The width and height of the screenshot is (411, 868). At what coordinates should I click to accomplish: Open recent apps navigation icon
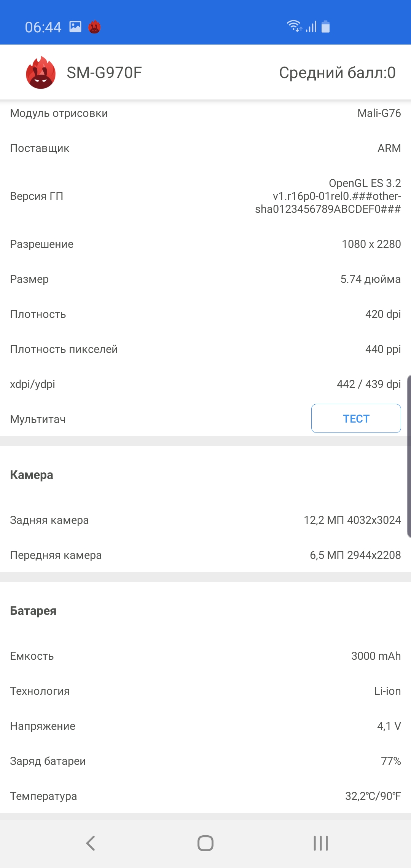320,843
